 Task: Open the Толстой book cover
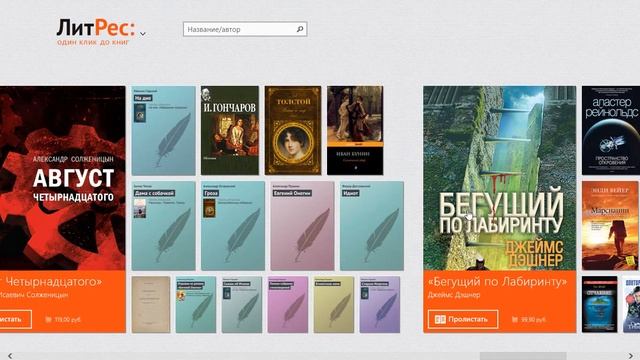[293, 131]
